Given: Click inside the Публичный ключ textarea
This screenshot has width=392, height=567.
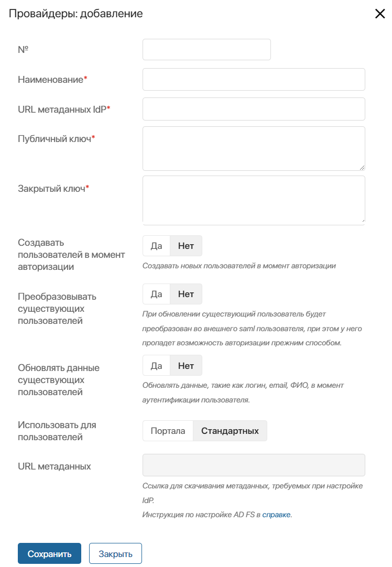Looking at the screenshot, I should (x=254, y=149).
